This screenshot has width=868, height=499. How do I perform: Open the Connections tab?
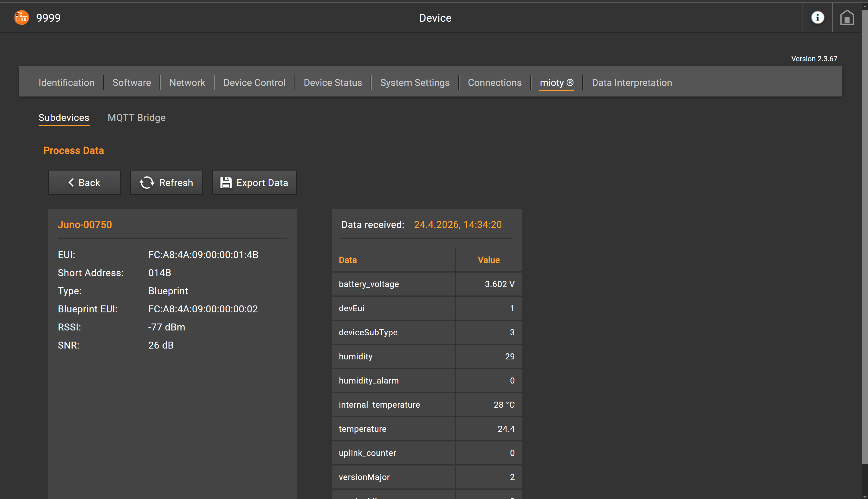[x=494, y=83]
